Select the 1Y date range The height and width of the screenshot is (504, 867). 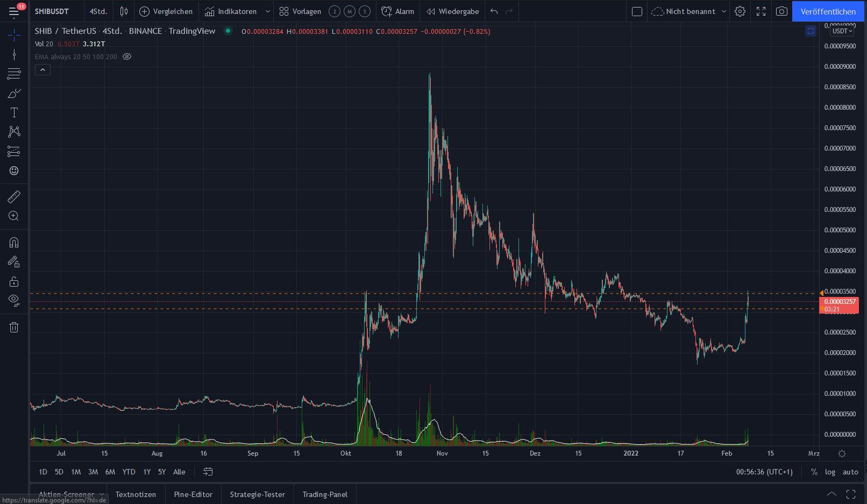(x=146, y=472)
